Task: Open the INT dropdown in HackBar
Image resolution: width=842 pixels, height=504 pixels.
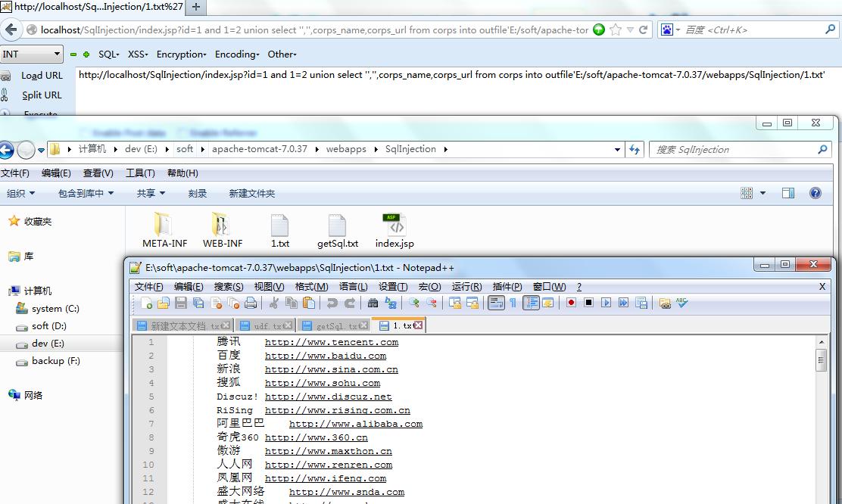Action: point(31,54)
